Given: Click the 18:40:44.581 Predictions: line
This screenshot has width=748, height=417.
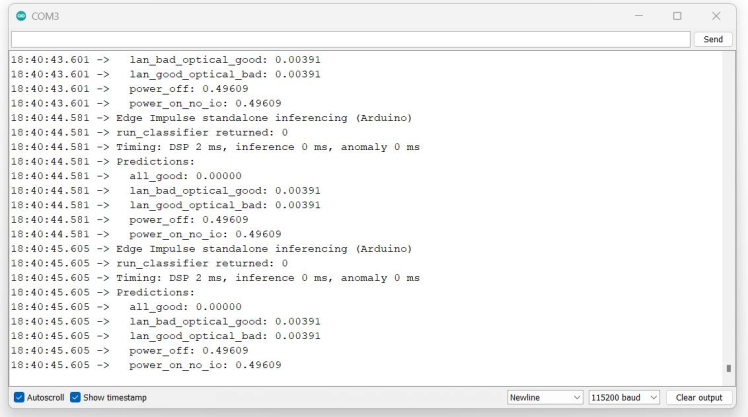Looking at the screenshot, I should point(103,161).
